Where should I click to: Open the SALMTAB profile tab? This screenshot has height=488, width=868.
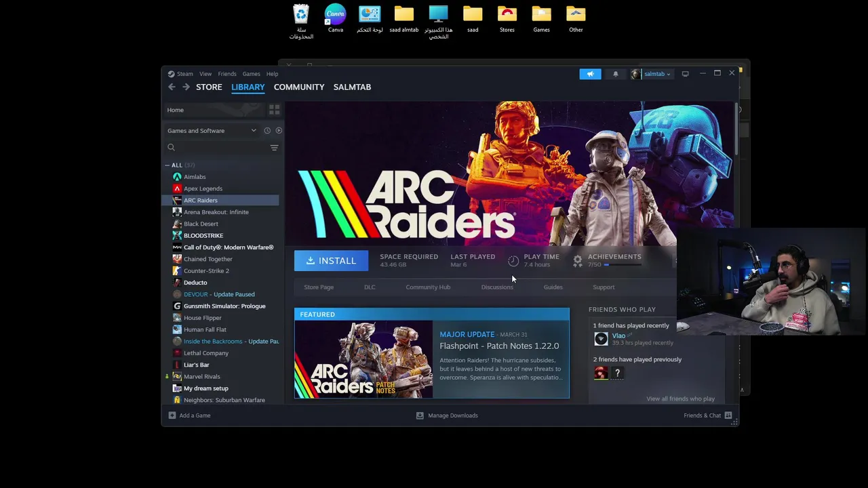352,87
